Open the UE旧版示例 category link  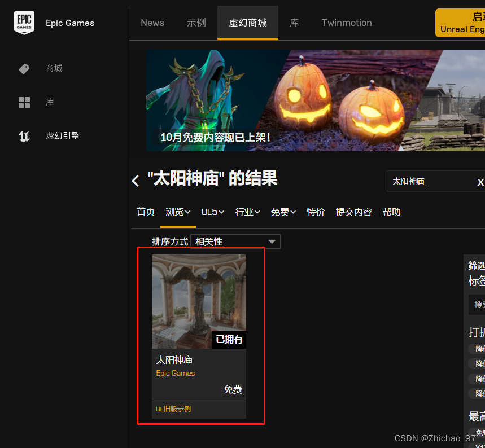[173, 409]
